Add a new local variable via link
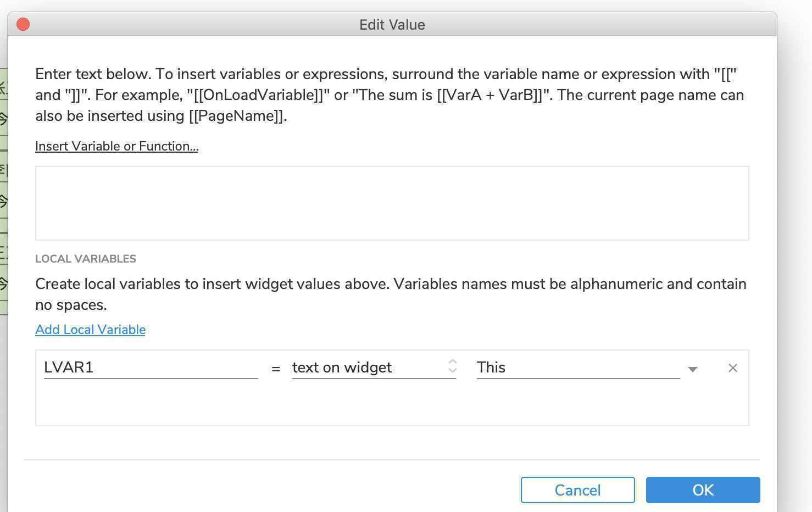Image resolution: width=812 pixels, height=512 pixels. 90,330
